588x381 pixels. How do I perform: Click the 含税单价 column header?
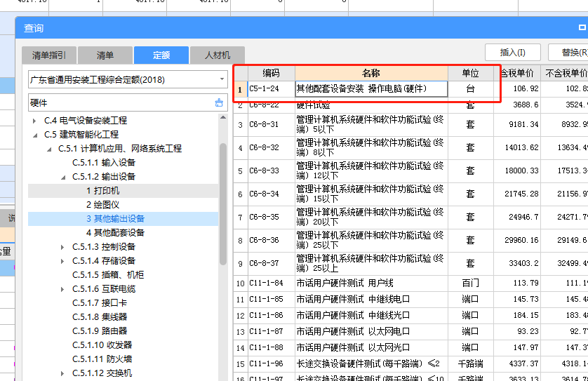[x=518, y=73]
